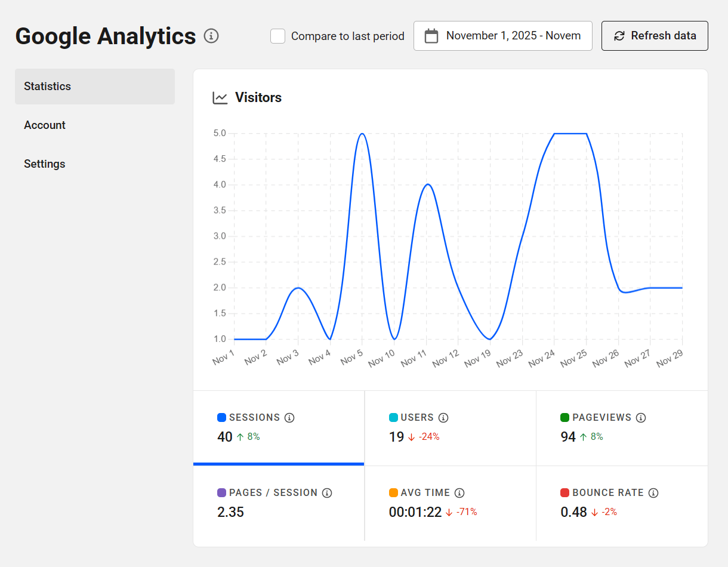Open the Settings sidebar tab

(x=95, y=164)
